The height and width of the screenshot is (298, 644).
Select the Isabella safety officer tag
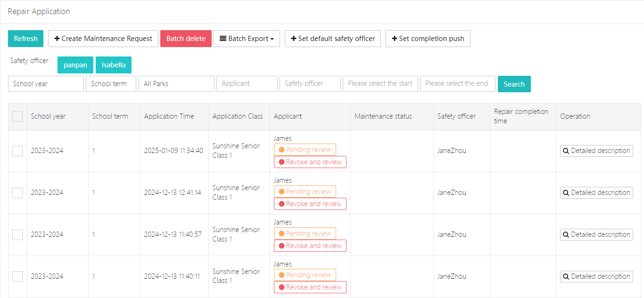[x=114, y=65]
